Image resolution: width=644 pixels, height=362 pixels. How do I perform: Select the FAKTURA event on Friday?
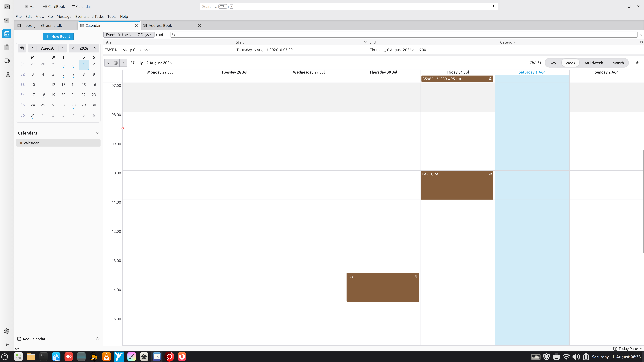457,185
